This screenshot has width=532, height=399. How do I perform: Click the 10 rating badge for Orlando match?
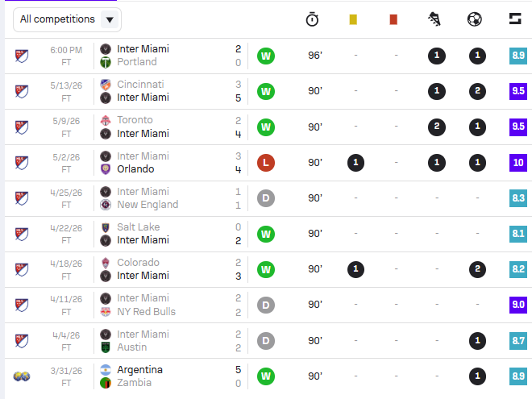coord(518,163)
